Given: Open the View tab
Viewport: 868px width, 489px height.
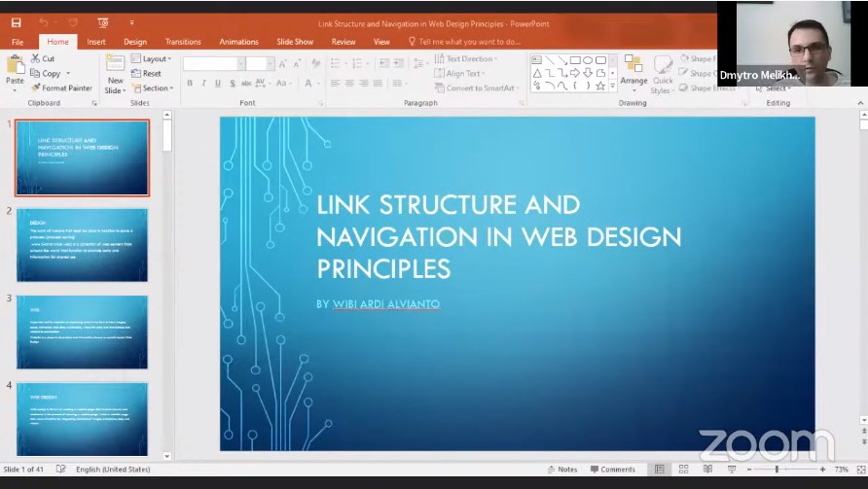Looking at the screenshot, I should pyautogui.click(x=381, y=42).
